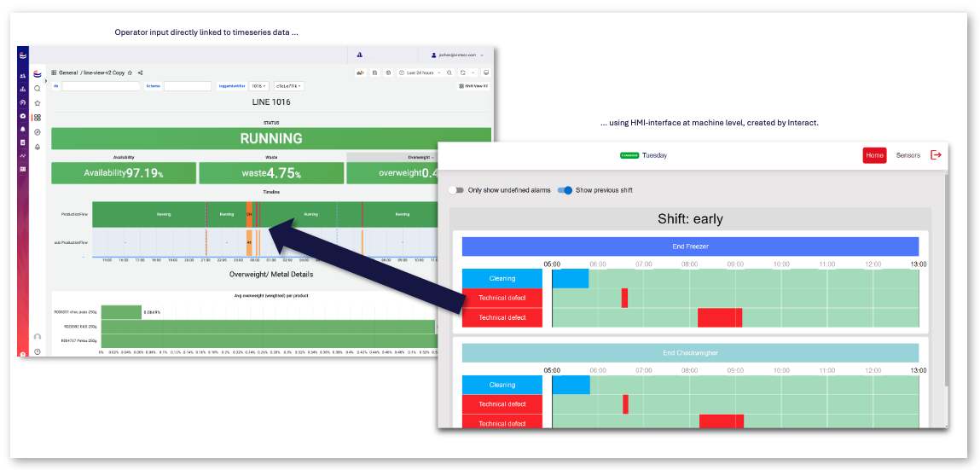
Task: Click red Technical defect block near 09:00
Action: point(719,317)
